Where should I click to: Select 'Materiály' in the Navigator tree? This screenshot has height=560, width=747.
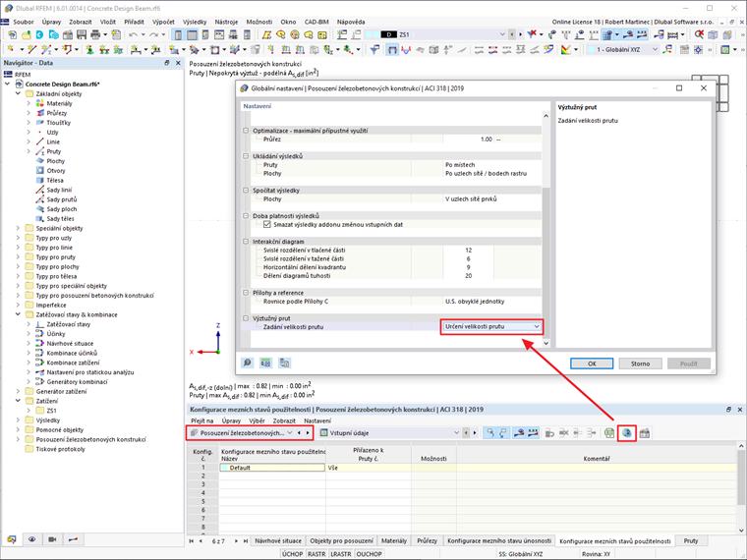coord(60,103)
